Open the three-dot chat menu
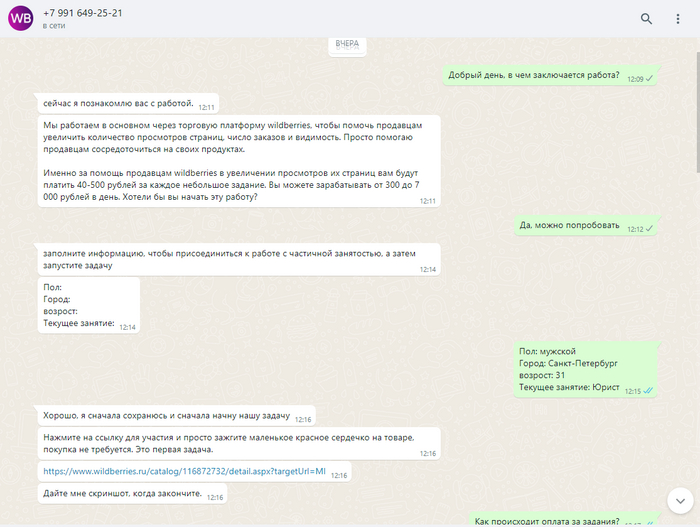 point(678,19)
